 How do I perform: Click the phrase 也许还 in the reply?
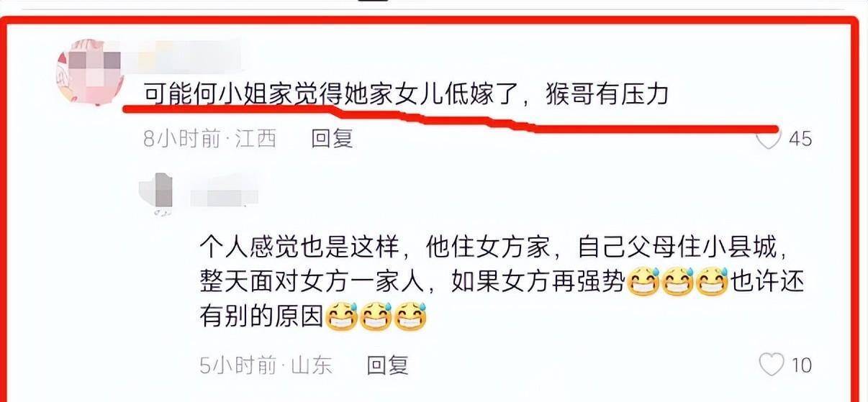(x=764, y=281)
